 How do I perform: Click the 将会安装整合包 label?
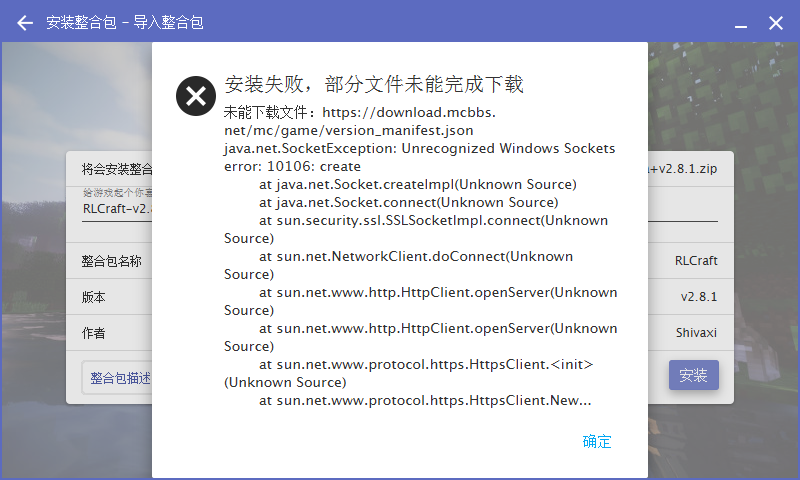point(116,169)
